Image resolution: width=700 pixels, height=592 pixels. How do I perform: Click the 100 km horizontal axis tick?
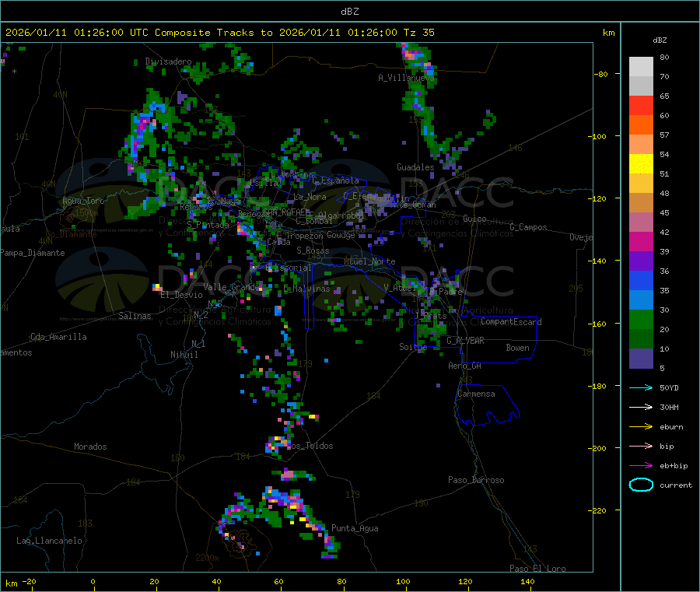coord(403,581)
